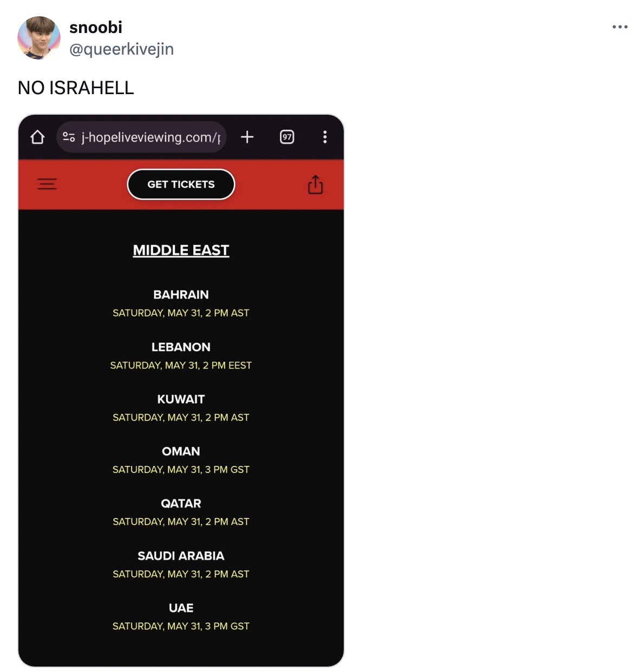Screen dimensions: 641x672
Task: Tap the browser home icon
Action: (x=37, y=137)
